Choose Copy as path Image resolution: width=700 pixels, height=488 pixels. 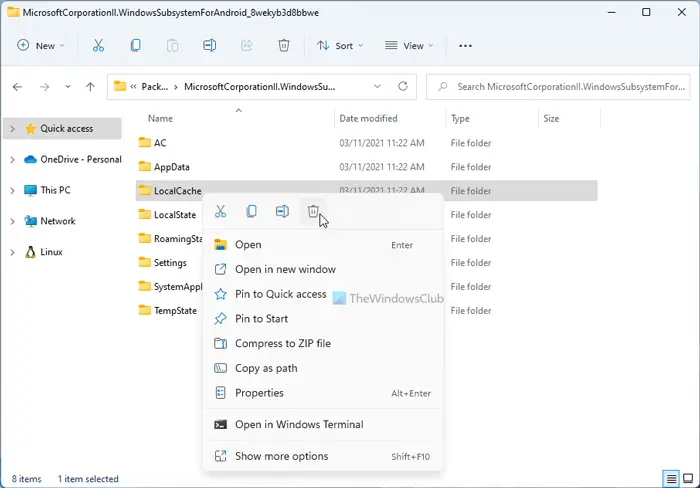point(322,368)
